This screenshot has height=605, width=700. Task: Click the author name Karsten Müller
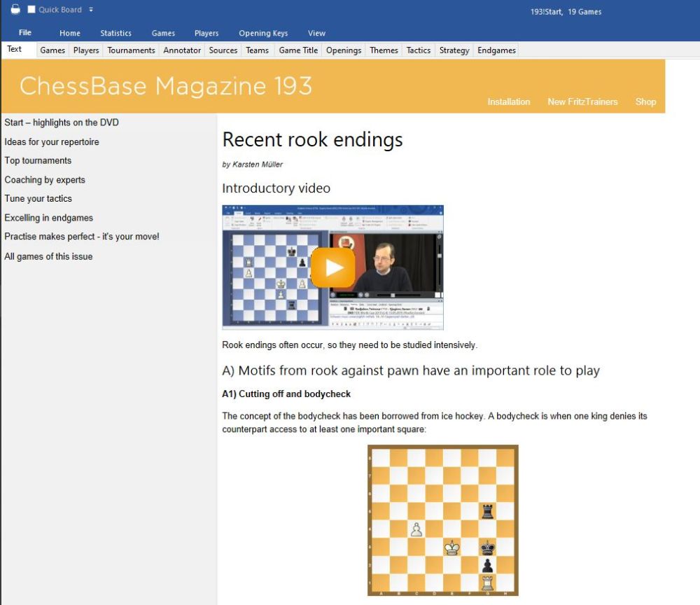(x=258, y=165)
